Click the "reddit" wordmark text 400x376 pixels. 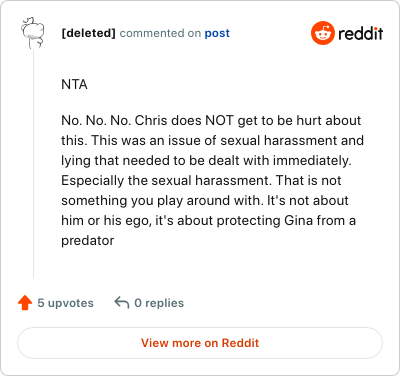click(x=361, y=33)
